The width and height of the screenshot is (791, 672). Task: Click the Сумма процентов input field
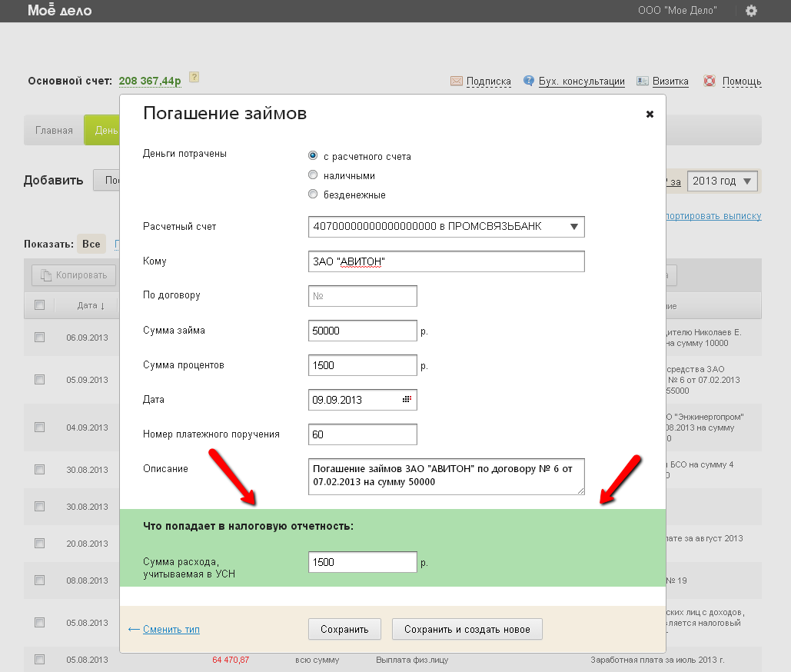(x=362, y=365)
